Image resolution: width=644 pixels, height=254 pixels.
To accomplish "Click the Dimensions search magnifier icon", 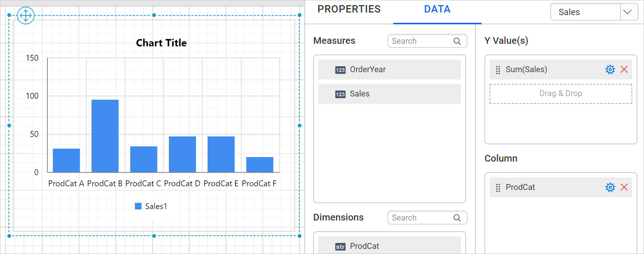I will tap(457, 218).
